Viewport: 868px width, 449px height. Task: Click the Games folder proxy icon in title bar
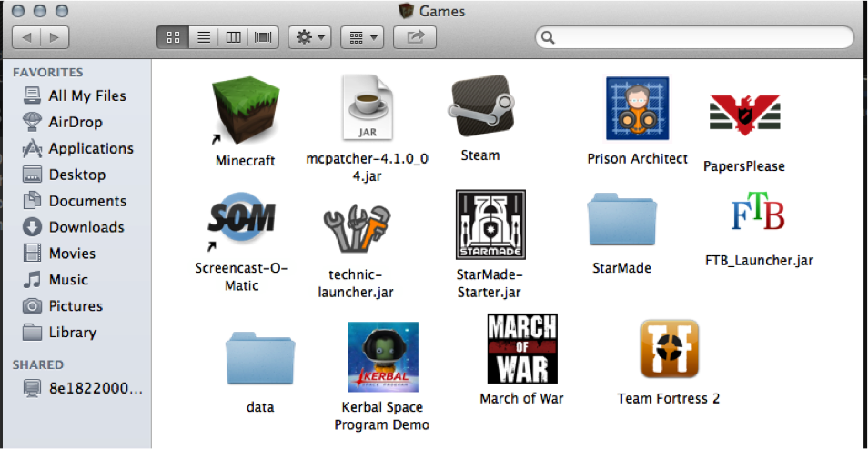click(x=407, y=11)
